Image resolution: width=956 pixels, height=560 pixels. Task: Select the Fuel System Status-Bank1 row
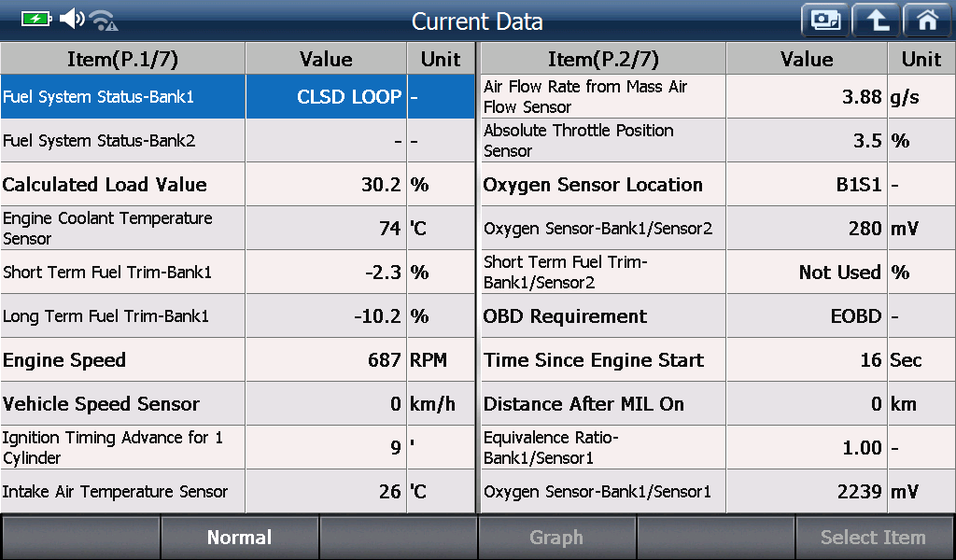pos(238,97)
